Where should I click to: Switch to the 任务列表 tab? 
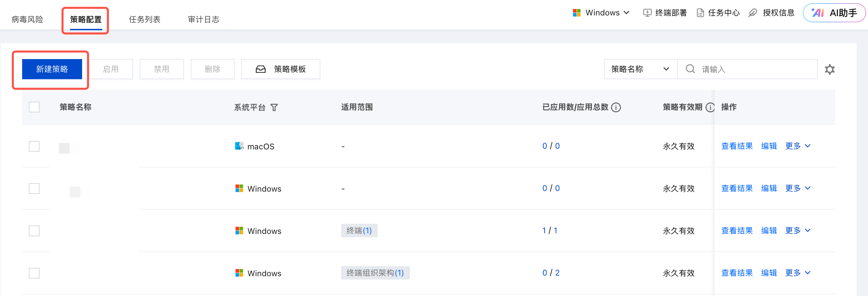coord(144,19)
